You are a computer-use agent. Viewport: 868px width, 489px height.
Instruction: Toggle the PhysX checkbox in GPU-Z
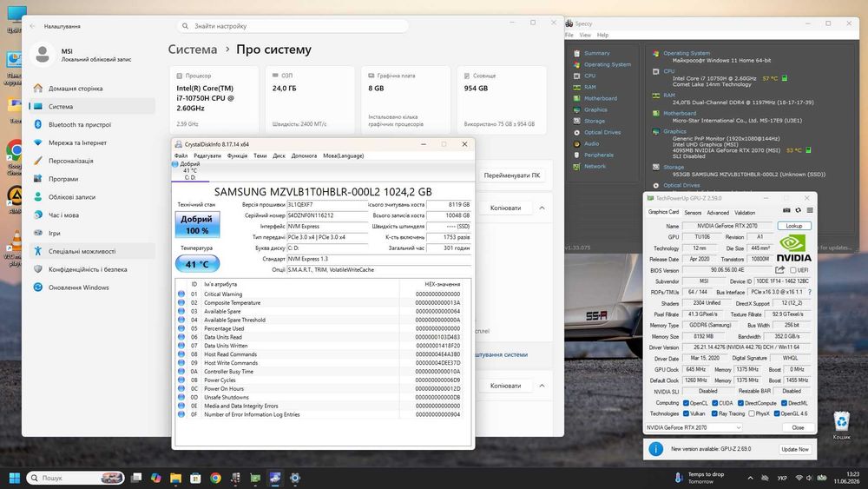(x=751, y=413)
